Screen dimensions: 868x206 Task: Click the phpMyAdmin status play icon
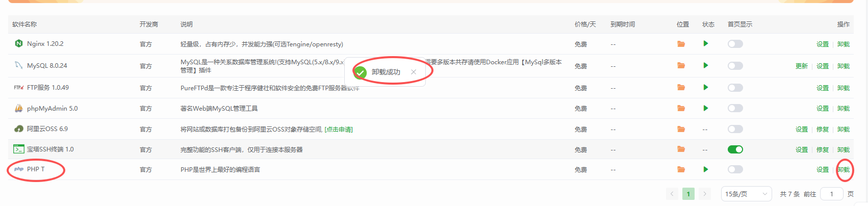click(706, 108)
